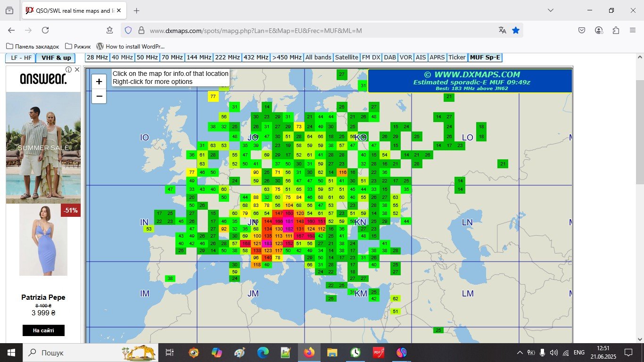
Task: Select the 28 MHz band
Action: (97, 58)
